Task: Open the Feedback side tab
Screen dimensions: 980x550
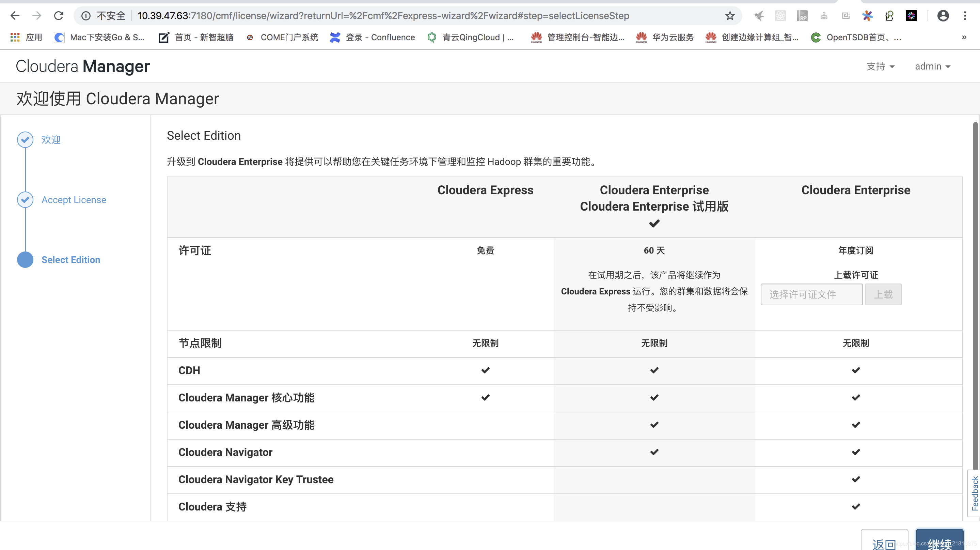Action: (x=974, y=493)
